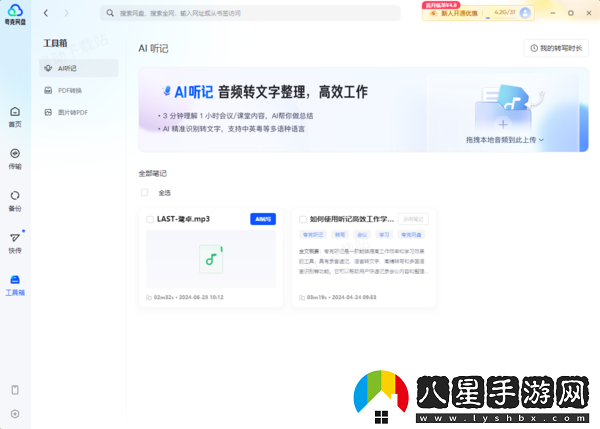Click the 会议 tag
The width and height of the screenshot is (600, 429).
362,235
